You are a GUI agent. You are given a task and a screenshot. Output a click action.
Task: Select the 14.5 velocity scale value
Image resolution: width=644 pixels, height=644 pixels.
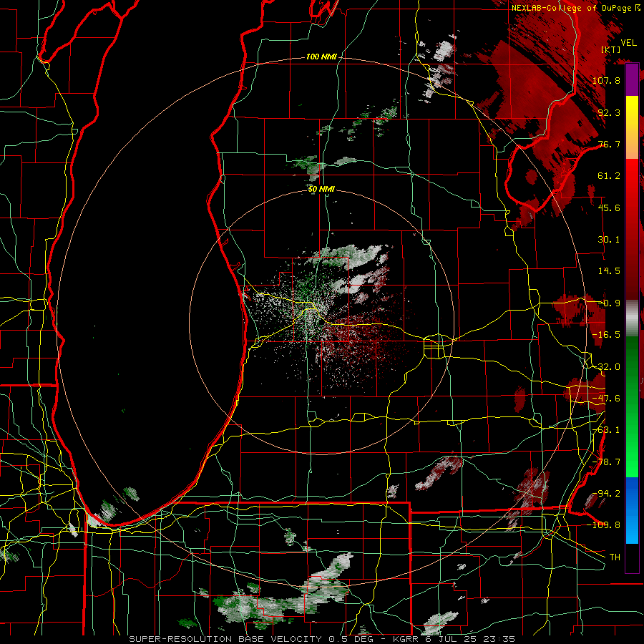609,271
